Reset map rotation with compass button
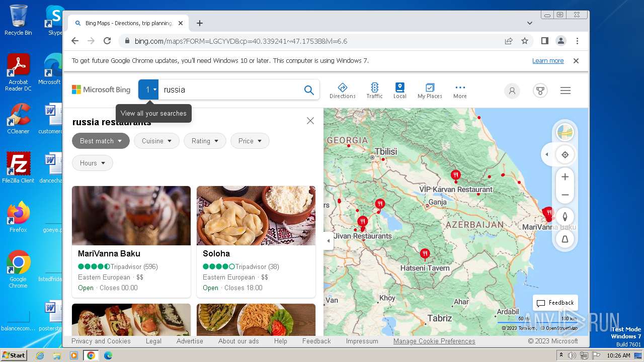644x362 pixels. point(565,217)
